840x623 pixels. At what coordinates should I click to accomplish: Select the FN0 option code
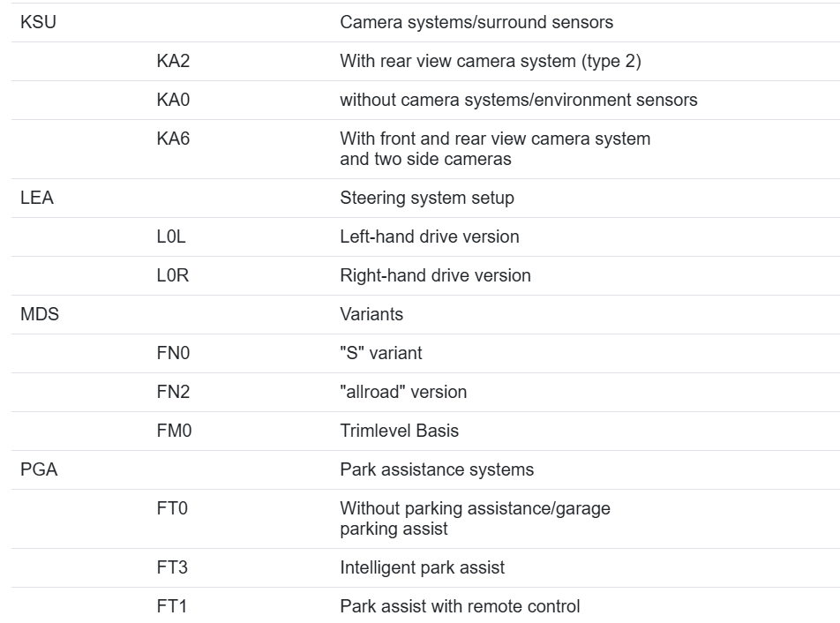click(173, 354)
